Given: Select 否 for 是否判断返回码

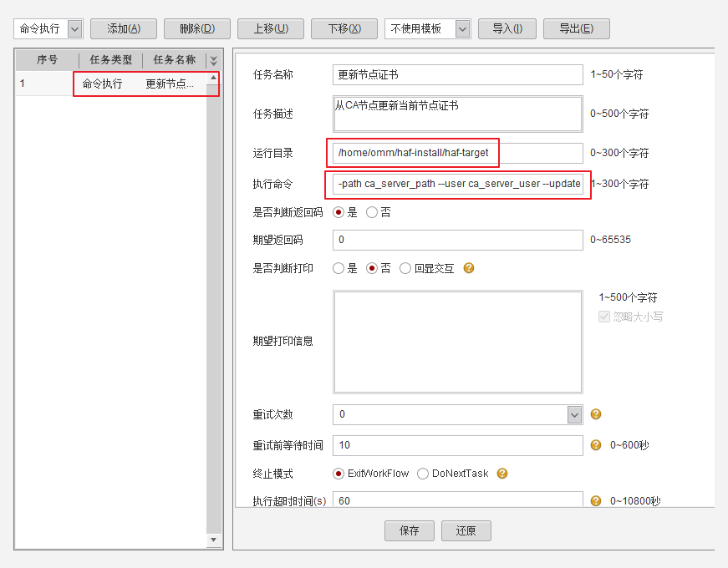Looking at the screenshot, I should coord(372,212).
